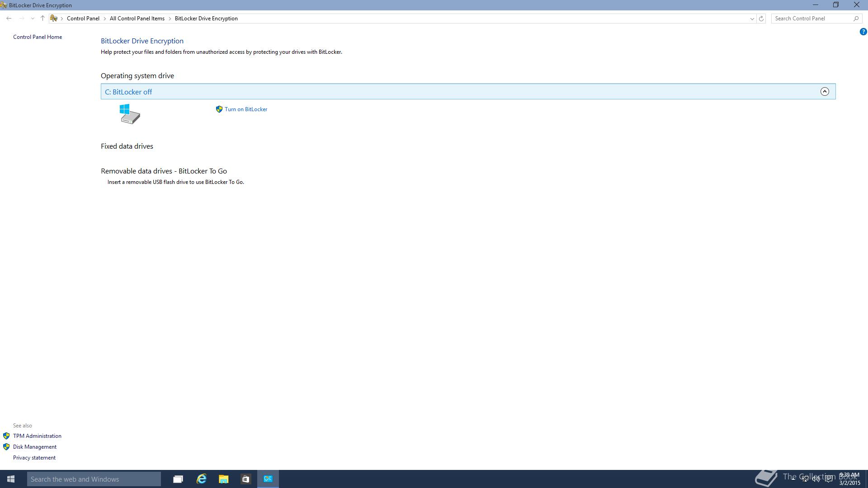Click the Control Panel taskbar button

pyautogui.click(x=268, y=479)
